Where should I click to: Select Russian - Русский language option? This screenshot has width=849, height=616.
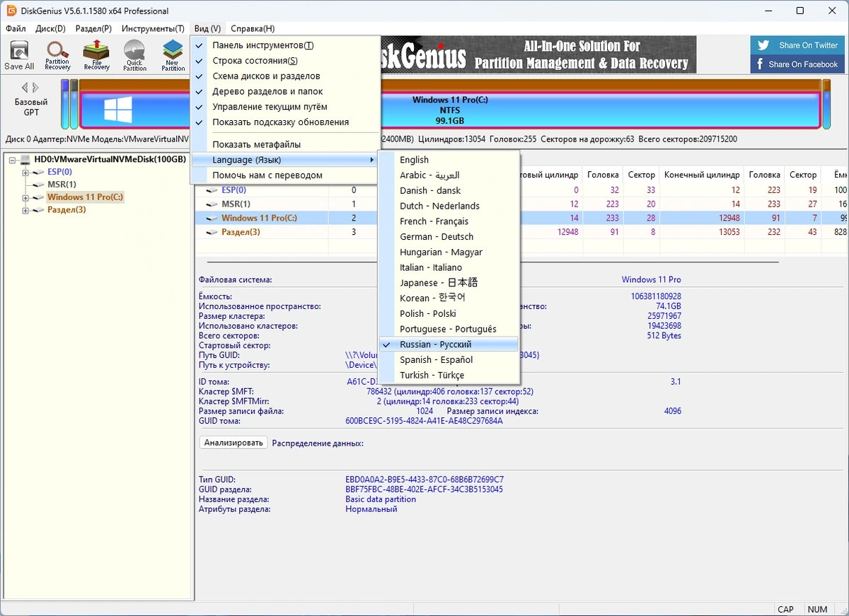tap(449, 344)
